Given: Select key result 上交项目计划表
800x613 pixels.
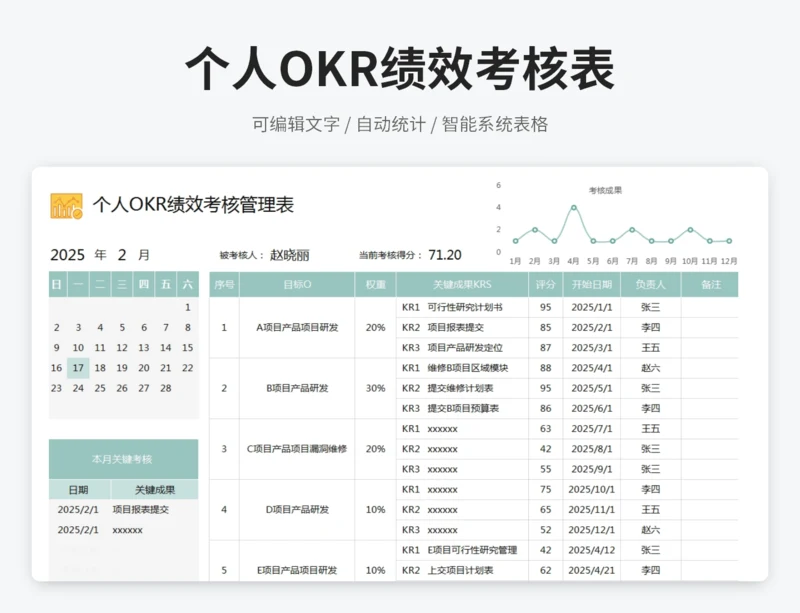Looking at the screenshot, I should (x=460, y=570).
